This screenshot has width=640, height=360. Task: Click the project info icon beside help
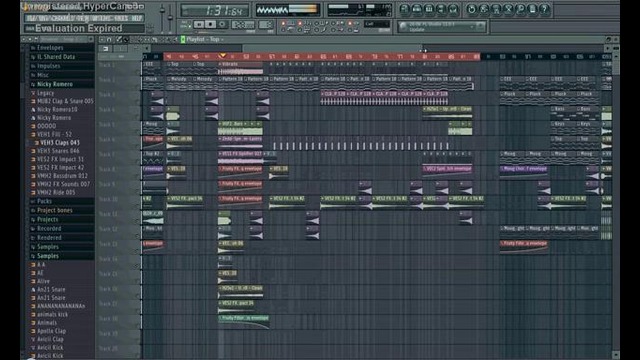(532, 9)
